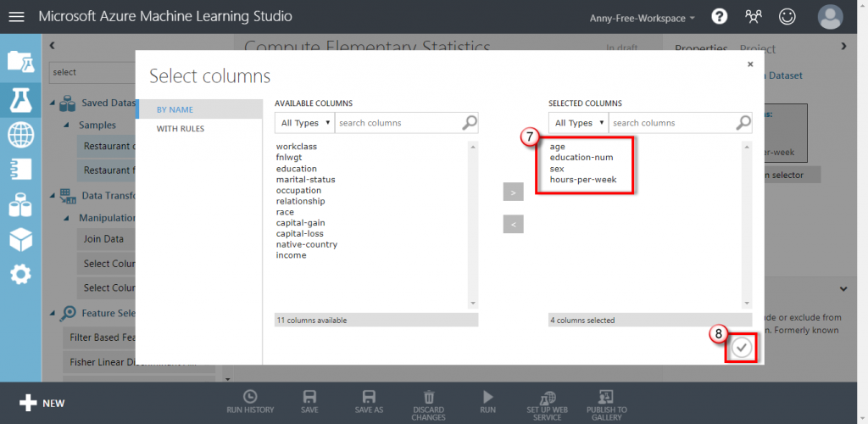The height and width of the screenshot is (424, 868).
Task: Collapse the Manipulation tree node
Action: click(66, 218)
